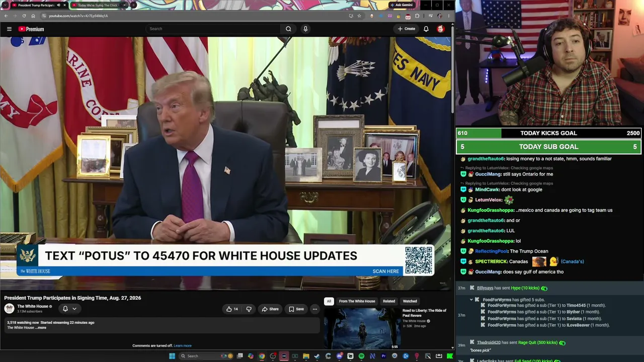Open the Windows Start button
The width and height of the screenshot is (644, 362).
[x=172, y=356]
